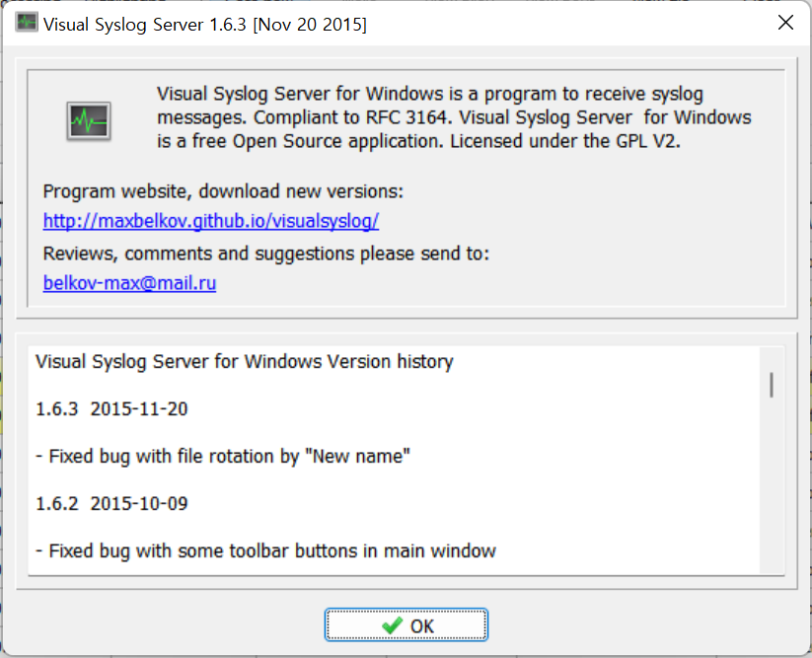Click the 'Fixed bug with some toolbar buttons' line
Viewport: 812px width, 658px height.
265,551
